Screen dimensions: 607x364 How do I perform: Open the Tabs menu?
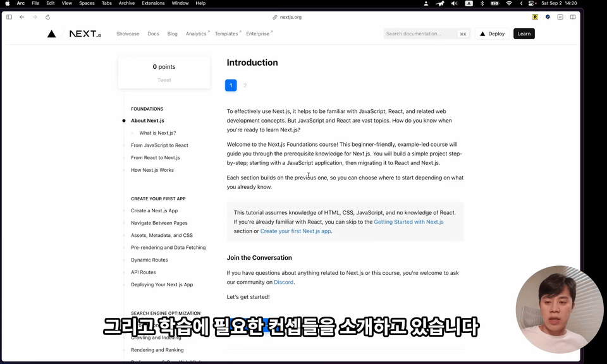(x=106, y=3)
